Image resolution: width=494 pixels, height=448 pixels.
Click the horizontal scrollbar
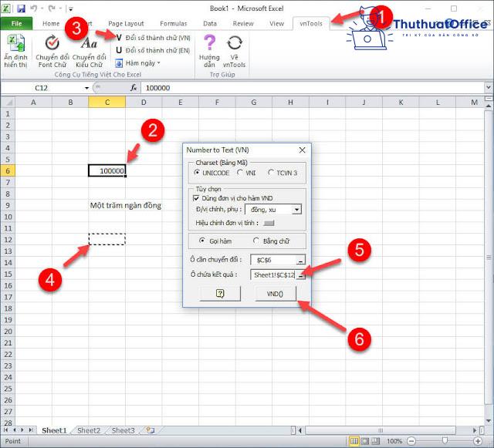tap(381, 430)
